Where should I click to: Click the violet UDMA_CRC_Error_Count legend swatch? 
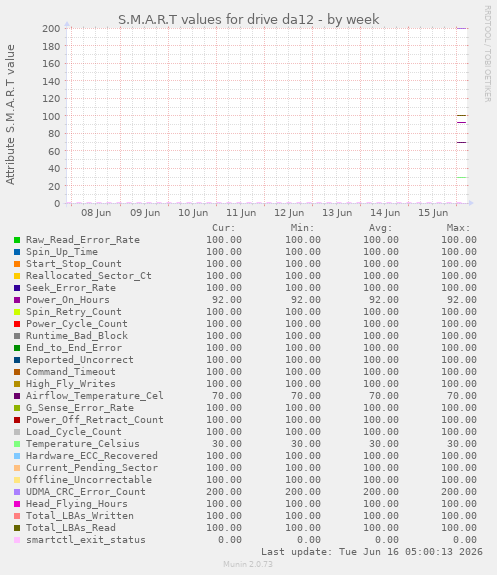tap(17, 492)
